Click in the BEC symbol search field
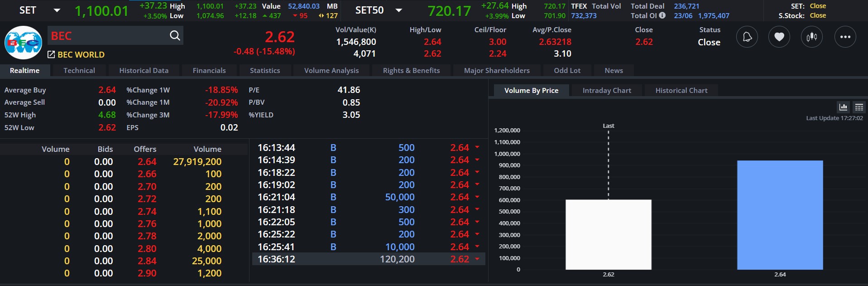 click(109, 36)
